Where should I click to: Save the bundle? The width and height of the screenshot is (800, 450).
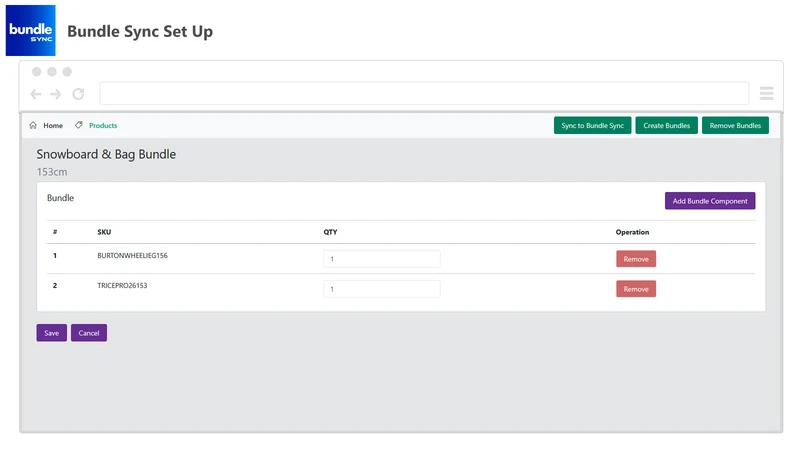[52, 333]
